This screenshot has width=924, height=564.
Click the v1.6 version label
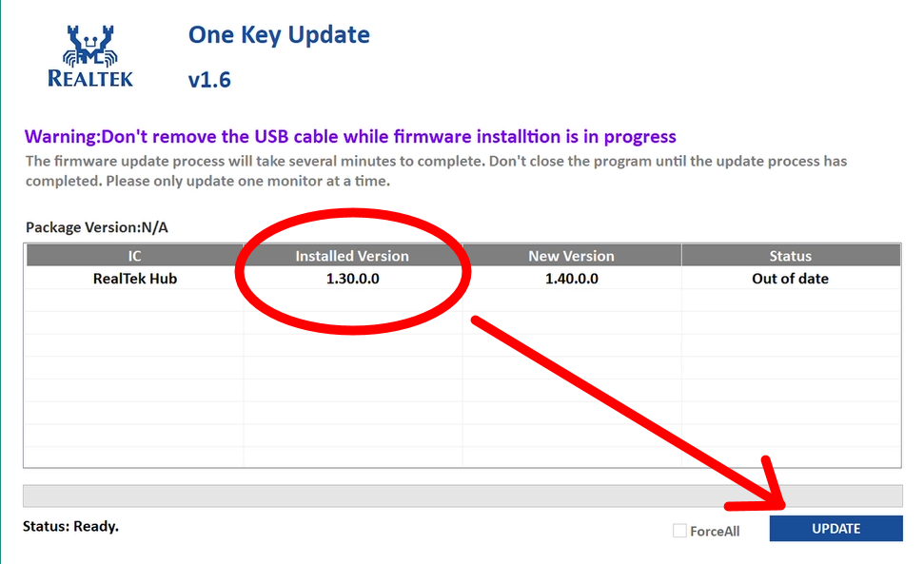click(x=209, y=80)
